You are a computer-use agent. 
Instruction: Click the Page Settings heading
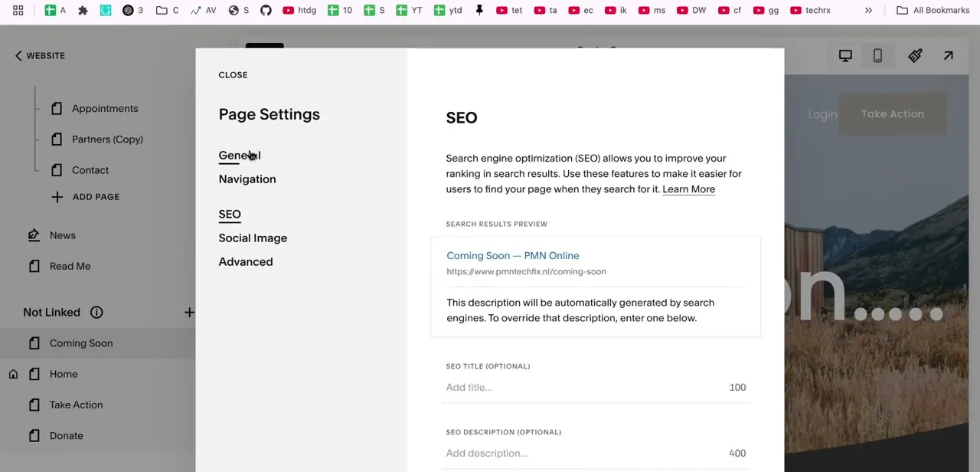pos(269,114)
